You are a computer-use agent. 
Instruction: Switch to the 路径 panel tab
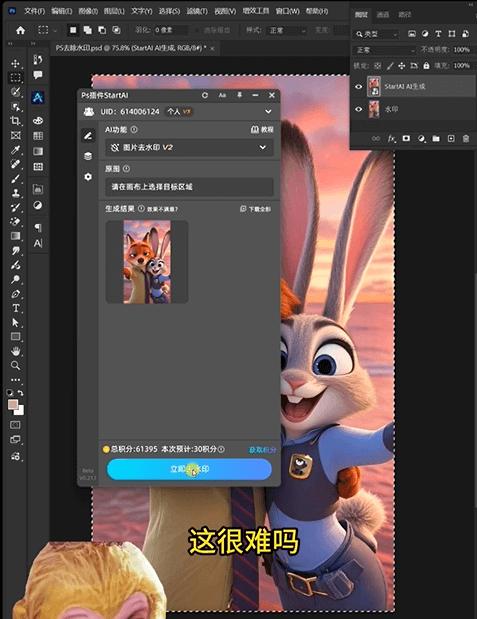(x=405, y=15)
